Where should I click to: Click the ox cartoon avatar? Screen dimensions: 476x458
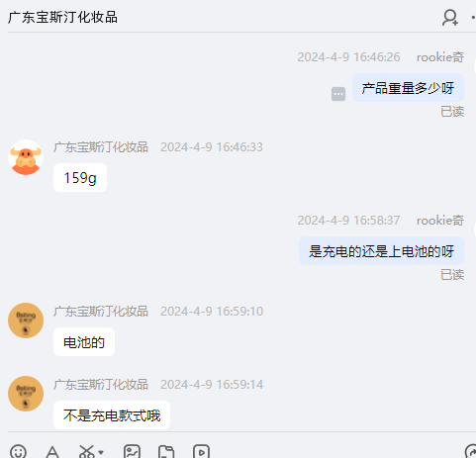(26, 157)
